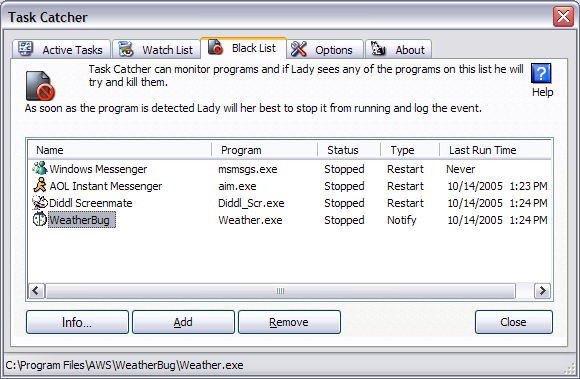
Task: Sort by the Last Run Time column header
Action: tap(495, 150)
